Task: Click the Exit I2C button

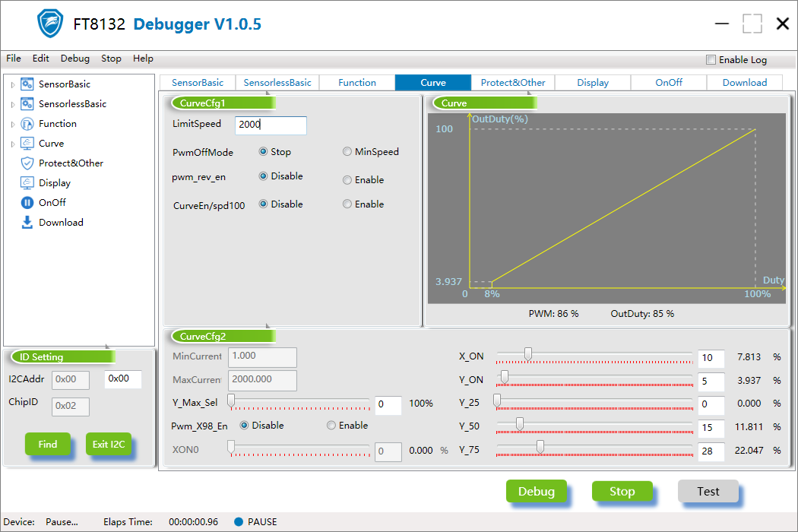Action: tap(109, 444)
